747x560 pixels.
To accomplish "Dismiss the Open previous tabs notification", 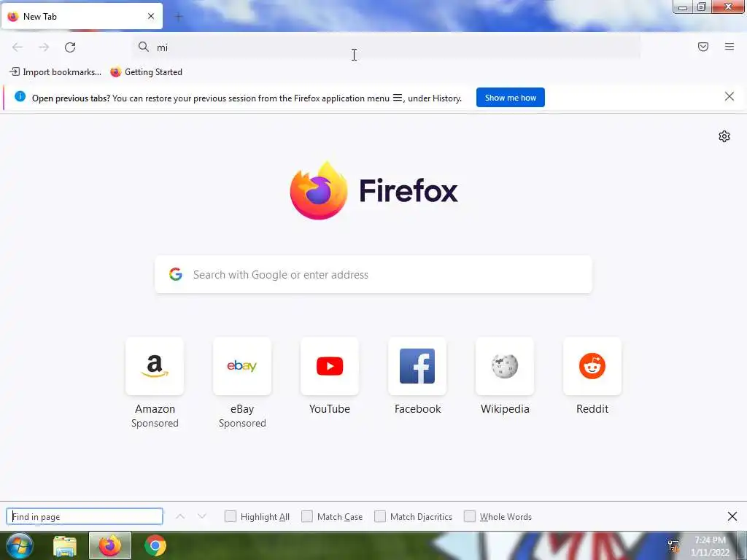I will [729, 97].
